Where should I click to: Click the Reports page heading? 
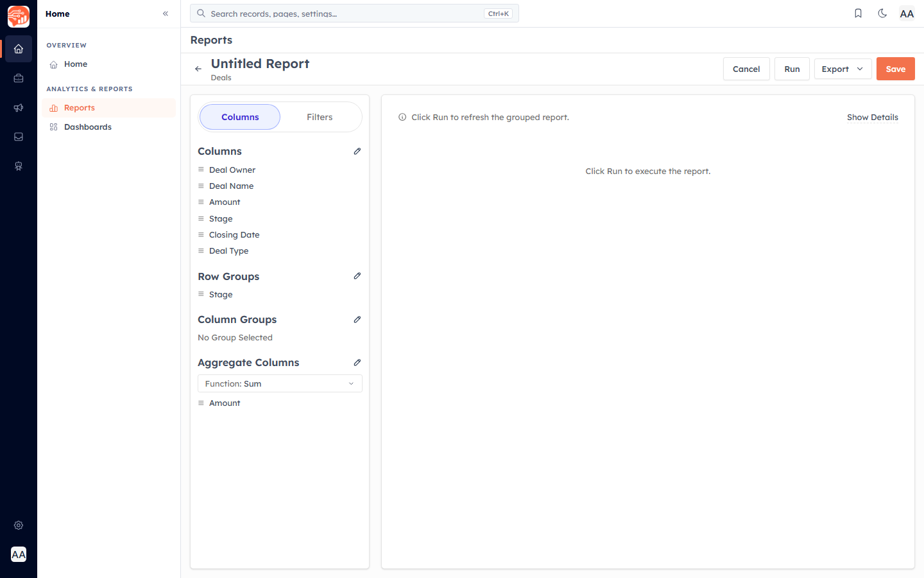[x=211, y=40]
